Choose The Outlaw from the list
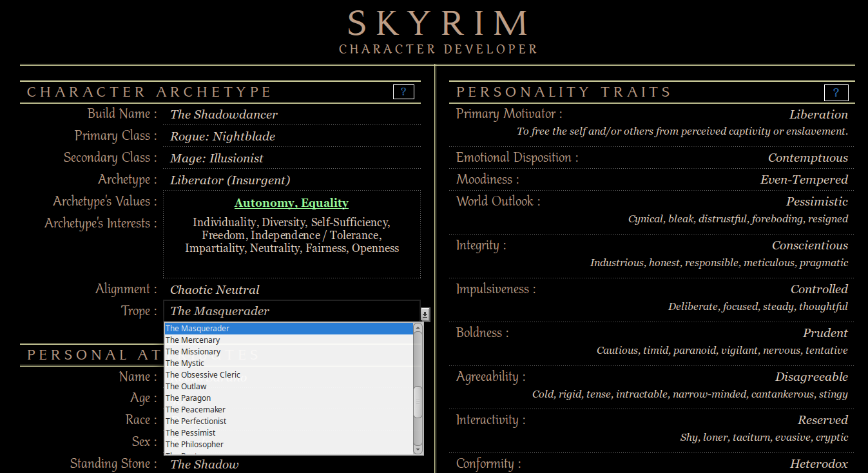Image resolution: width=868 pixels, height=473 pixels. pos(186,387)
